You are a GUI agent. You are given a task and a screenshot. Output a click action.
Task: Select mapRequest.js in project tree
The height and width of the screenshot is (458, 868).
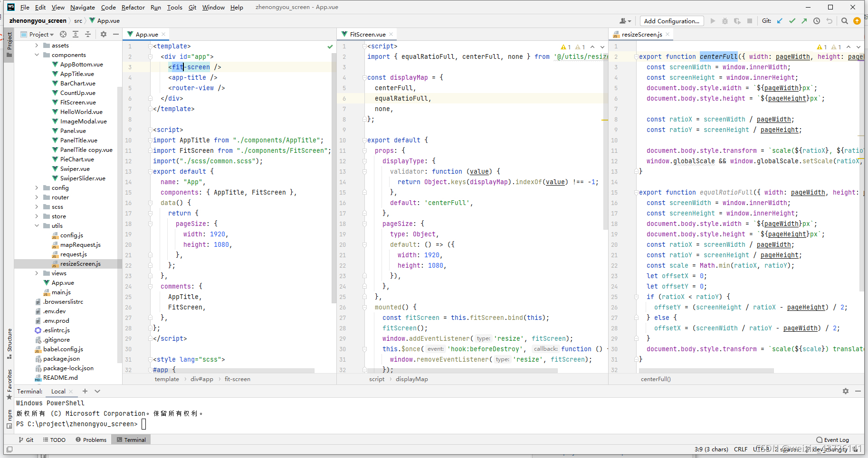tap(80, 245)
